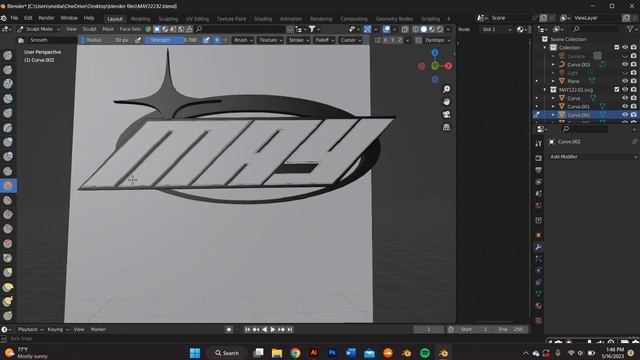Viewport: 640px width, 360px height.
Task: Adjust the brush Radius slider
Action: (107, 40)
